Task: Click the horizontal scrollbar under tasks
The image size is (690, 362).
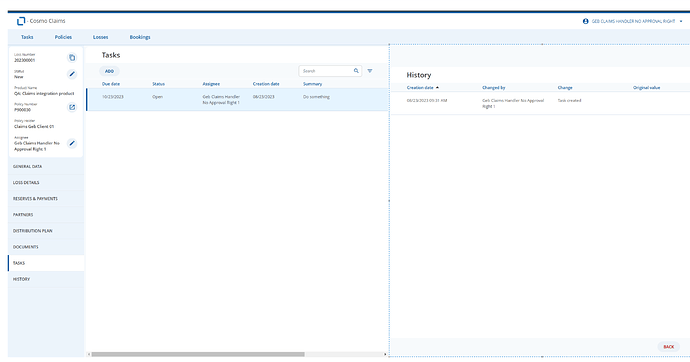Action: coord(198,354)
